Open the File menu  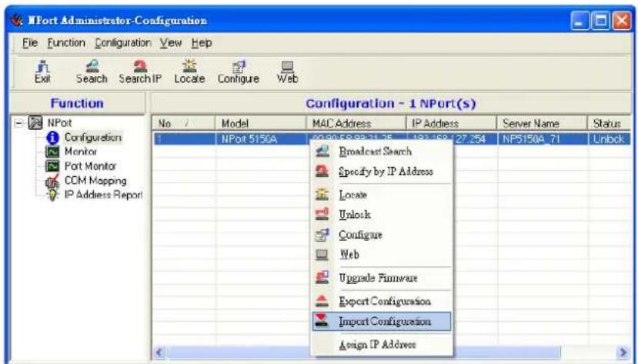[30, 42]
